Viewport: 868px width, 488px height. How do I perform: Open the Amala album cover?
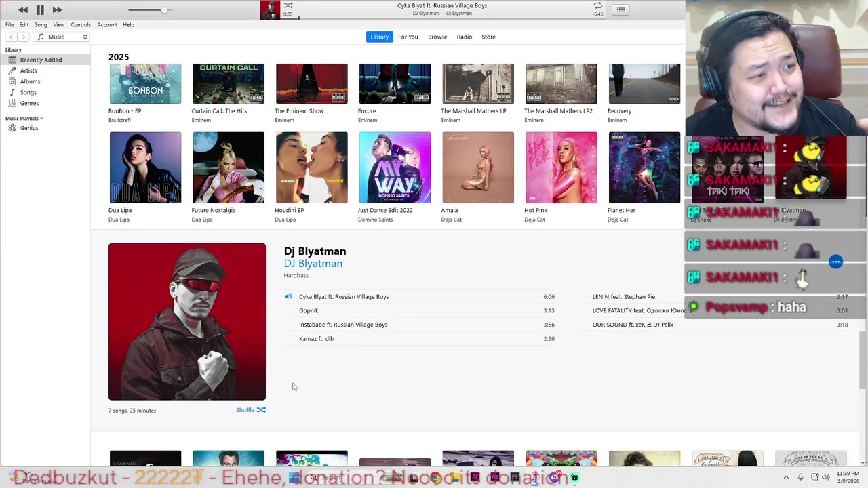(x=478, y=167)
